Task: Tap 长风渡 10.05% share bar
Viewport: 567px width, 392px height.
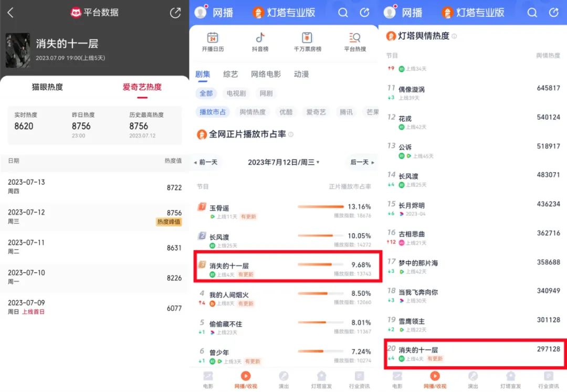Action: (x=320, y=236)
